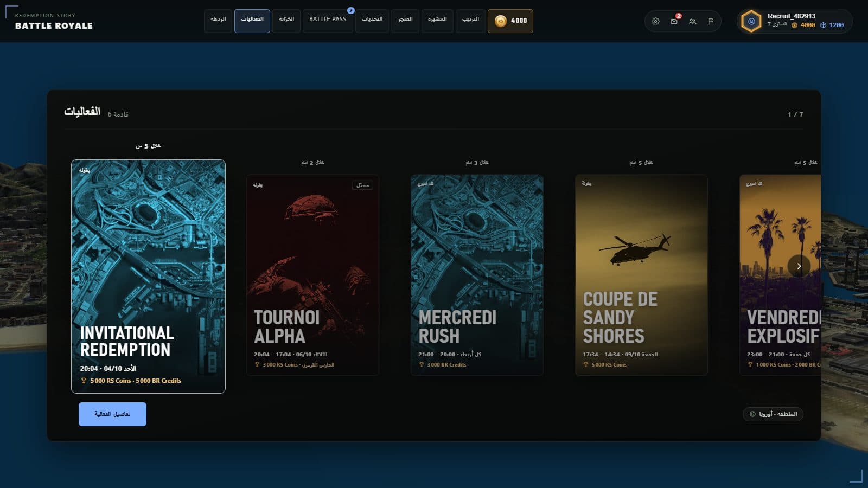Choose the Coupe de Sandy Shores card
868x488 pixels.
[x=641, y=275]
